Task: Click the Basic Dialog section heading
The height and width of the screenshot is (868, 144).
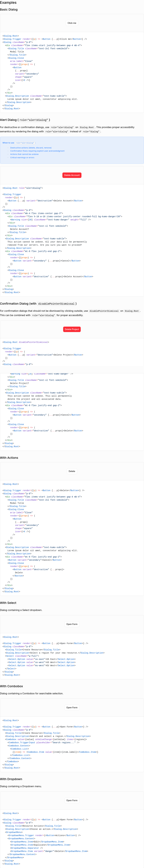Action: point(9,9)
